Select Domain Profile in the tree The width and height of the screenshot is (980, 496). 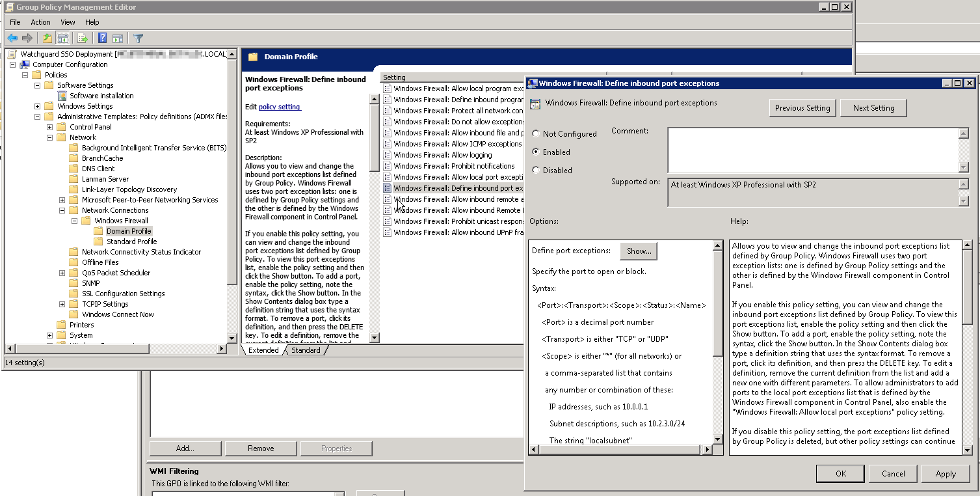(x=129, y=231)
